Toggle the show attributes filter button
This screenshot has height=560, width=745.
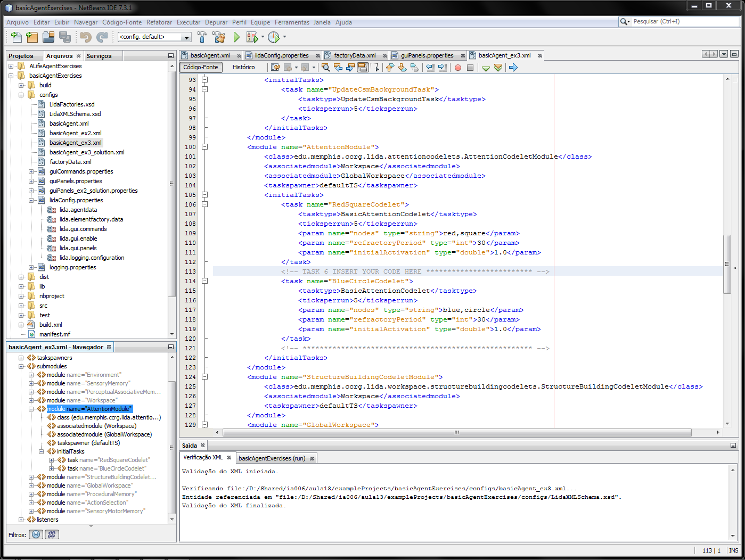pos(36,534)
